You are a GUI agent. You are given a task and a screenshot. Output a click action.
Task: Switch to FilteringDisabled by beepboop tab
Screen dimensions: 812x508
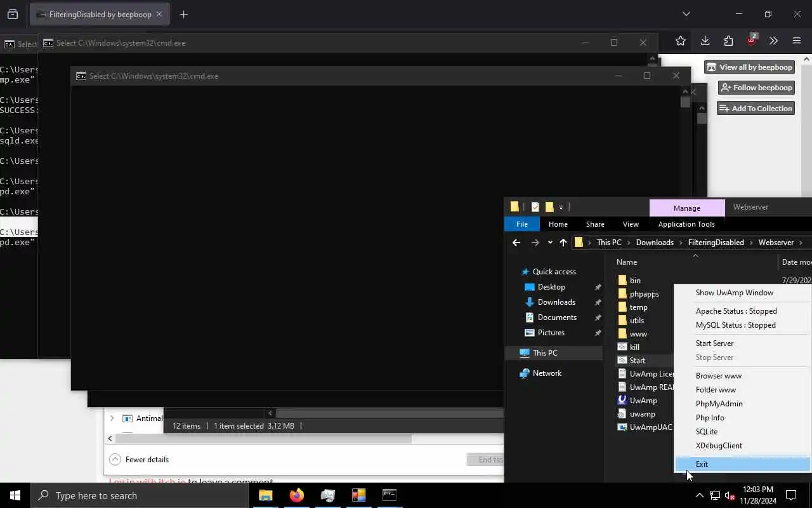tap(100, 14)
